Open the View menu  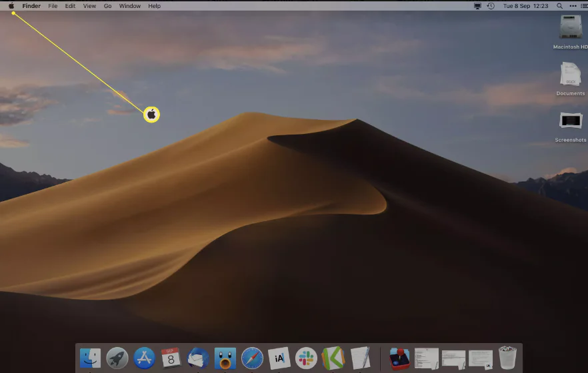(89, 6)
